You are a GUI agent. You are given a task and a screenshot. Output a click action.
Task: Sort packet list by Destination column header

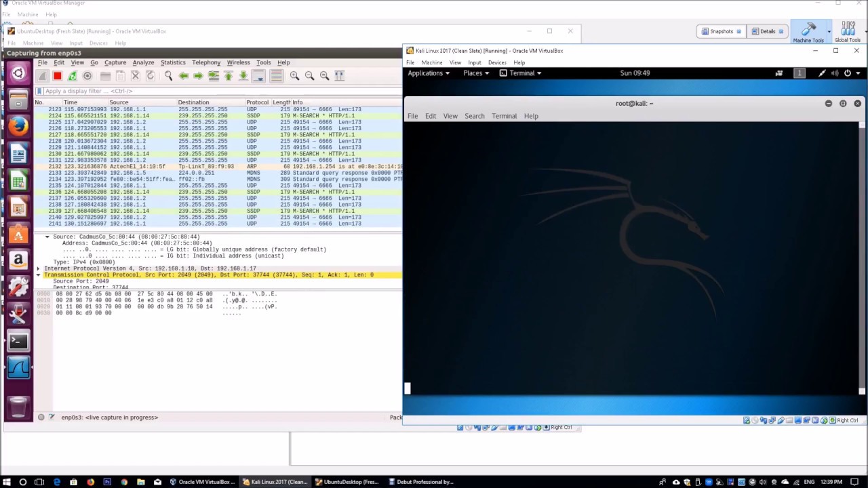coord(210,102)
